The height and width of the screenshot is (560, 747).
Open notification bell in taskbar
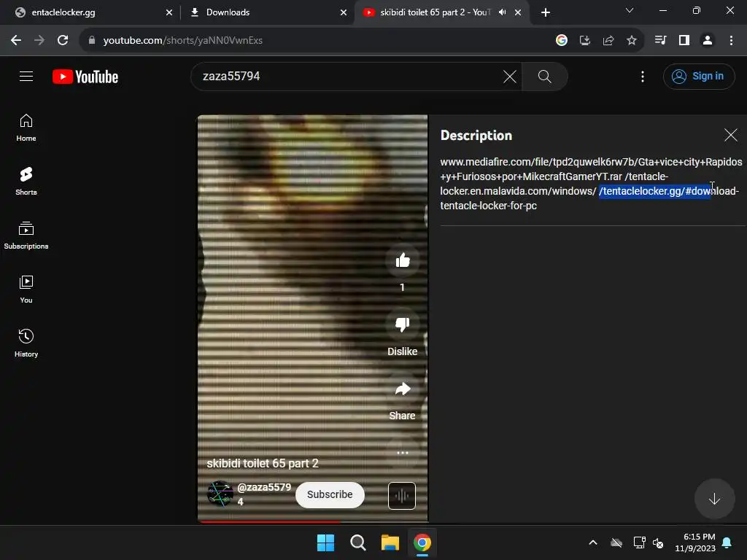click(727, 542)
